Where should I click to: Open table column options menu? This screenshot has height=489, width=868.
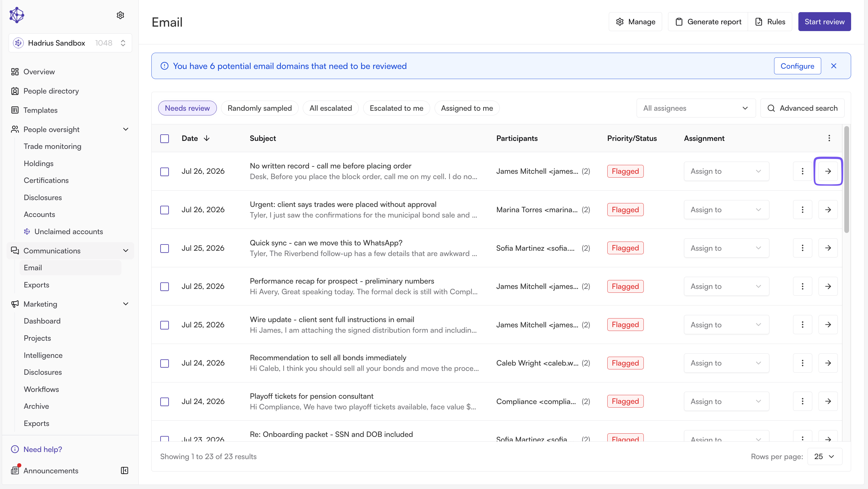[829, 138]
